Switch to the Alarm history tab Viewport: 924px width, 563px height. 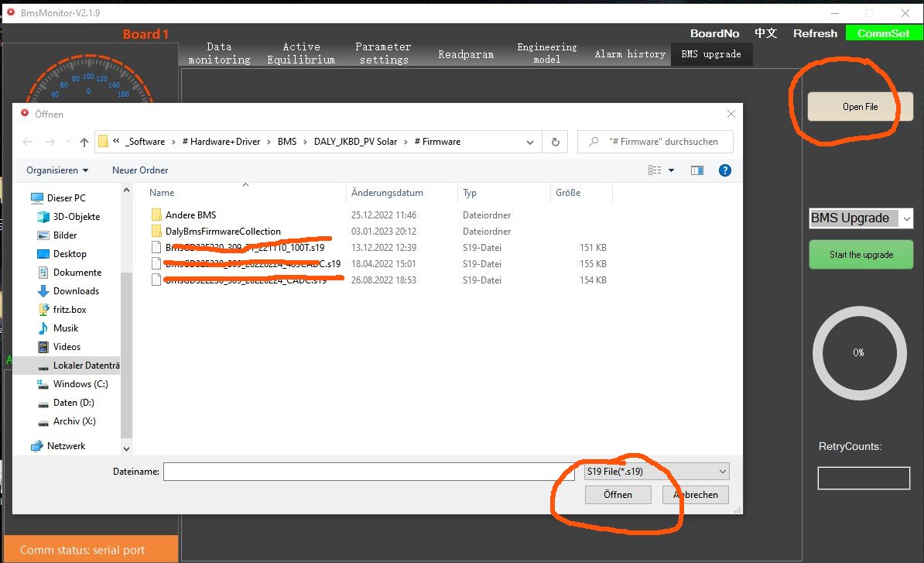(x=630, y=54)
